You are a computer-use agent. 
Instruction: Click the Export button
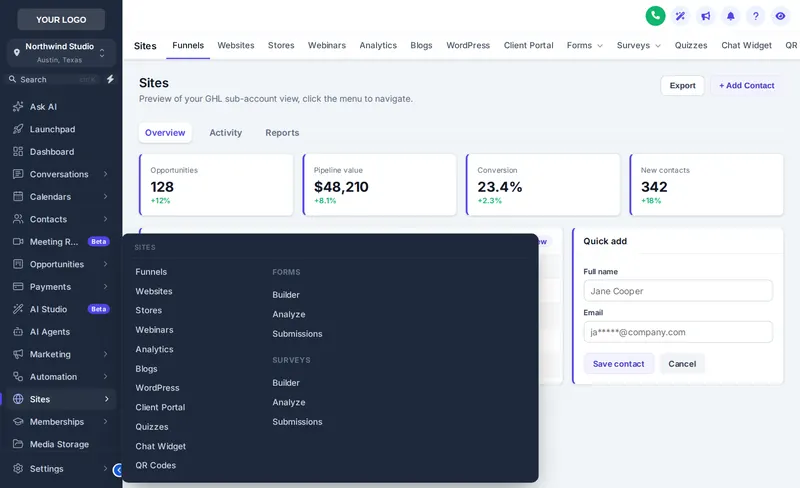click(x=682, y=85)
